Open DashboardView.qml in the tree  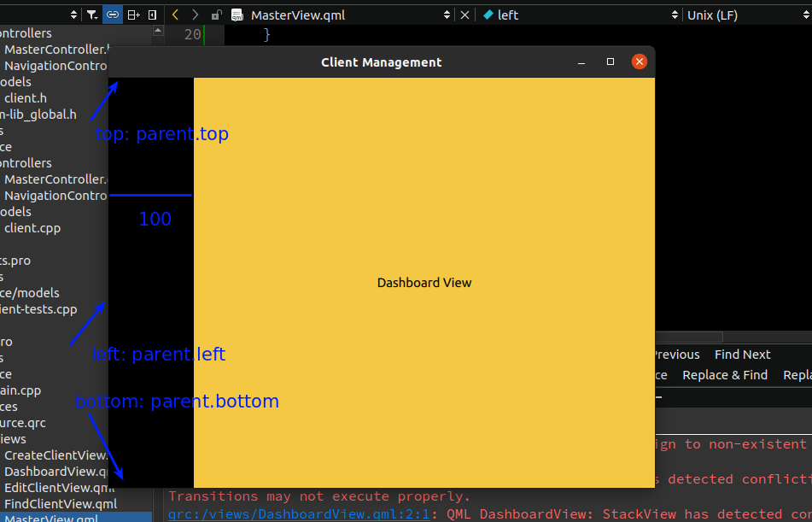(56, 472)
